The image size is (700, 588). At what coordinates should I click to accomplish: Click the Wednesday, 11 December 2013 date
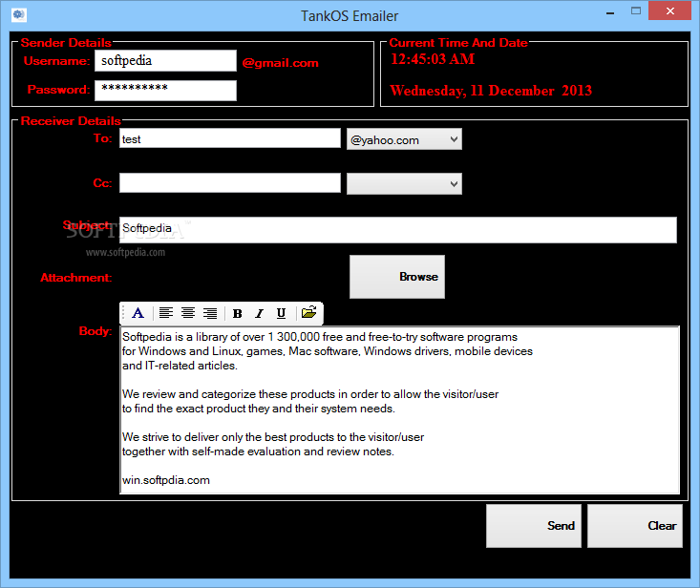(x=491, y=91)
